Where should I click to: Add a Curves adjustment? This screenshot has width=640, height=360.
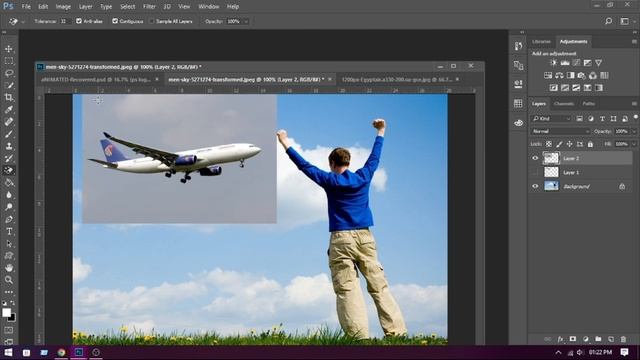point(576,63)
